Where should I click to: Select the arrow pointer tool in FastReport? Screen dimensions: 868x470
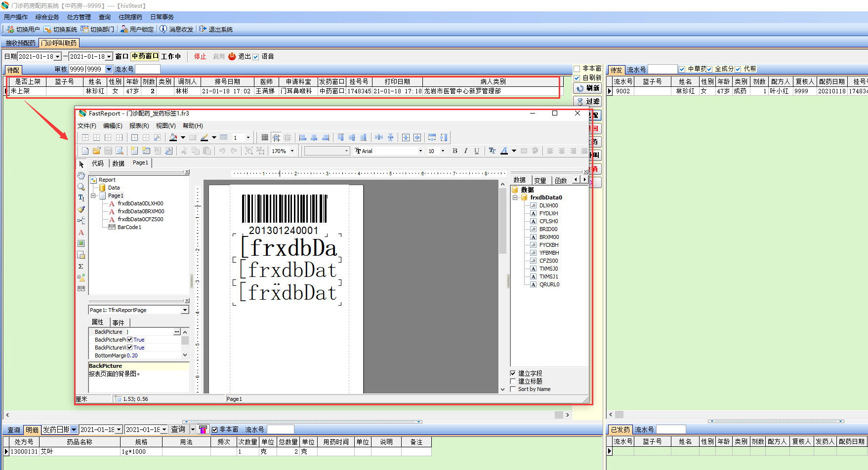[82, 164]
